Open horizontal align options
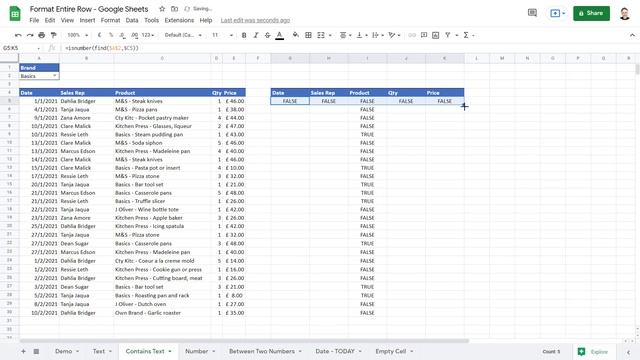The height and width of the screenshot is (360, 640). pos(345,36)
